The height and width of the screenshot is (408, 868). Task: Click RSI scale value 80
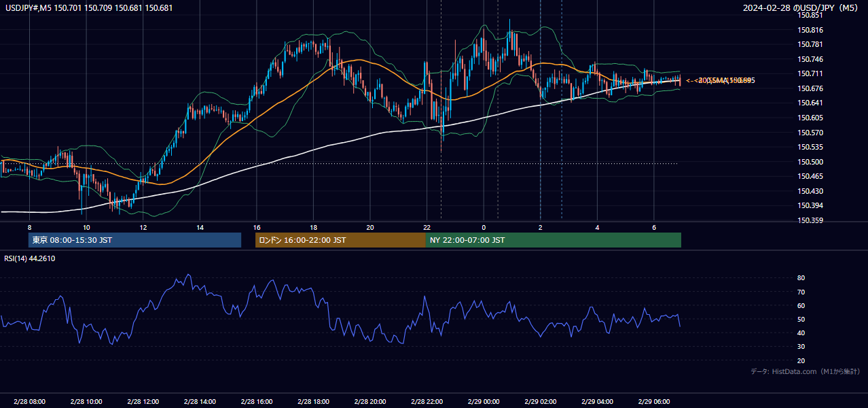(x=801, y=278)
